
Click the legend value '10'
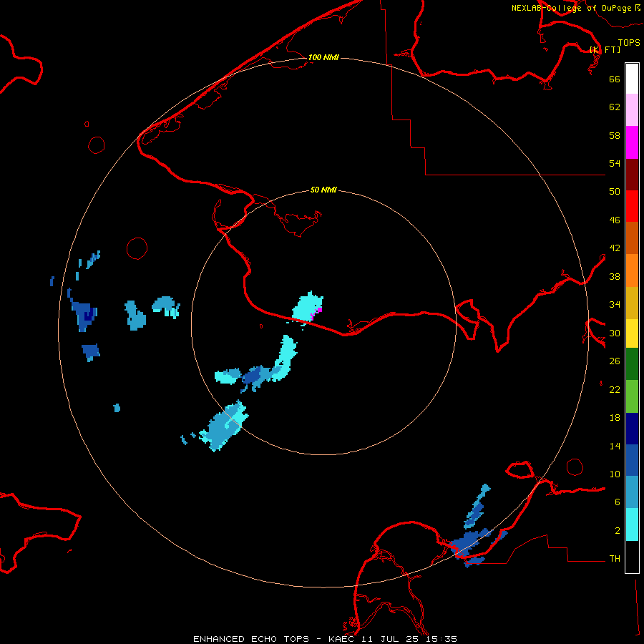615,474
